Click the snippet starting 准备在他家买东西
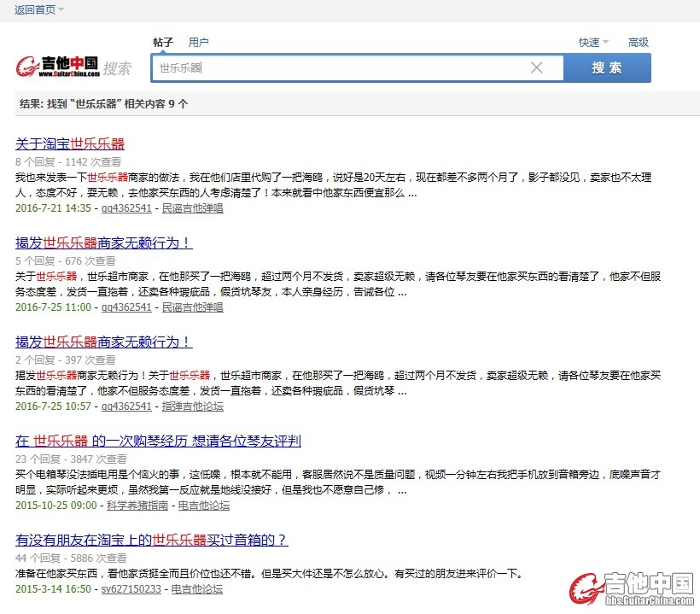 coord(269,573)
